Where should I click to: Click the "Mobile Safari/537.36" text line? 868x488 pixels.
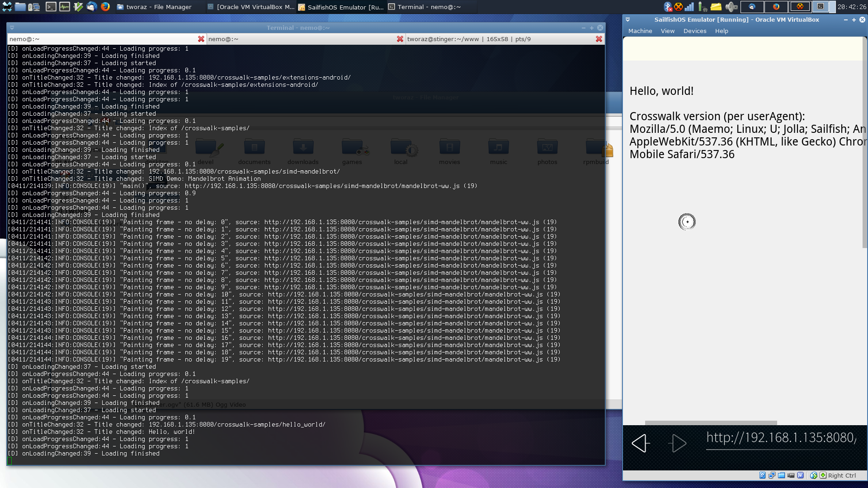(x=682, y=155)
